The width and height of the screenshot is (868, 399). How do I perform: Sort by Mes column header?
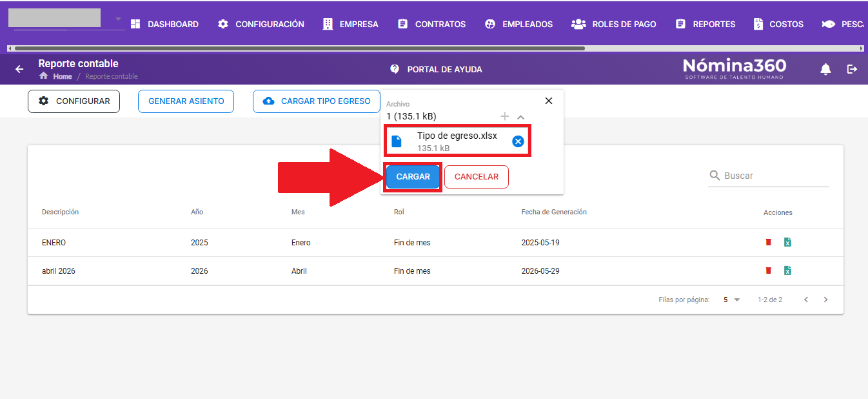(298, 212)
